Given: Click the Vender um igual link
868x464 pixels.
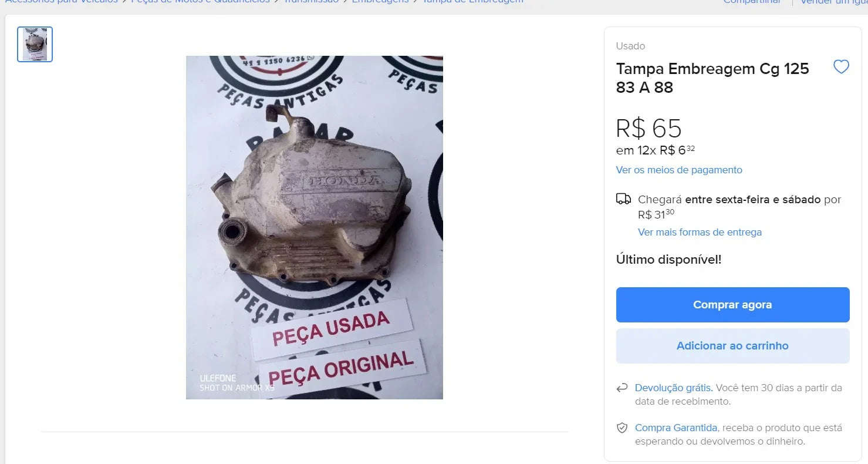Looking at the screenshot, I should coord(834,2).
